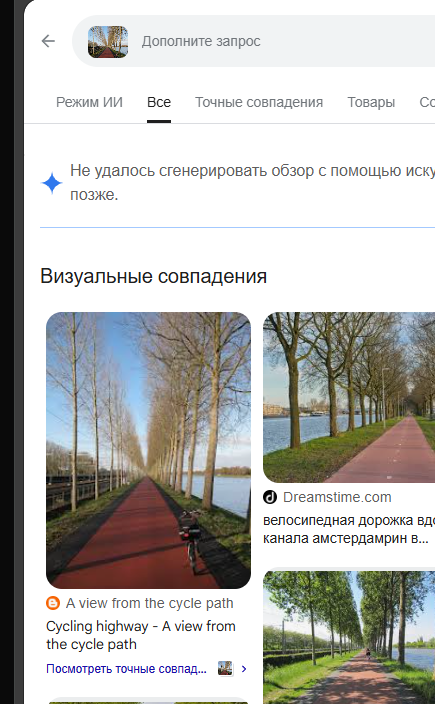
Task: Open the green tree-lined path image
Action: point(349,637)
